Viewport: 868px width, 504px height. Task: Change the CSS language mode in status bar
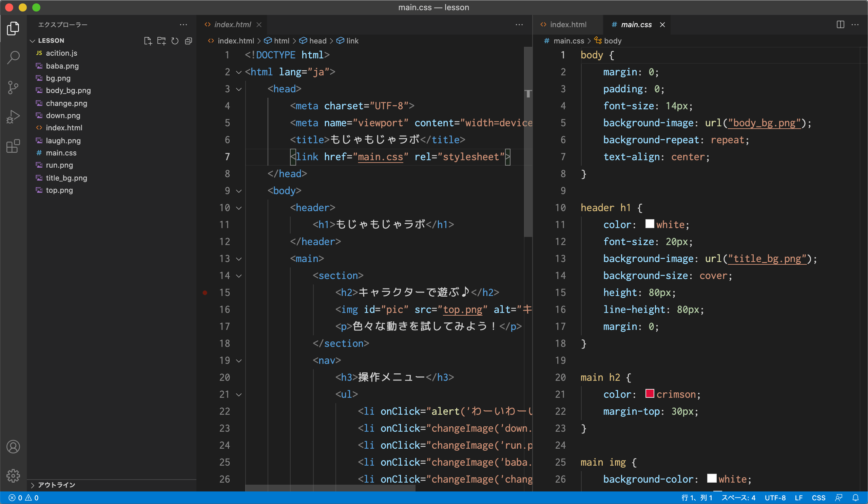tap(818, 498)
